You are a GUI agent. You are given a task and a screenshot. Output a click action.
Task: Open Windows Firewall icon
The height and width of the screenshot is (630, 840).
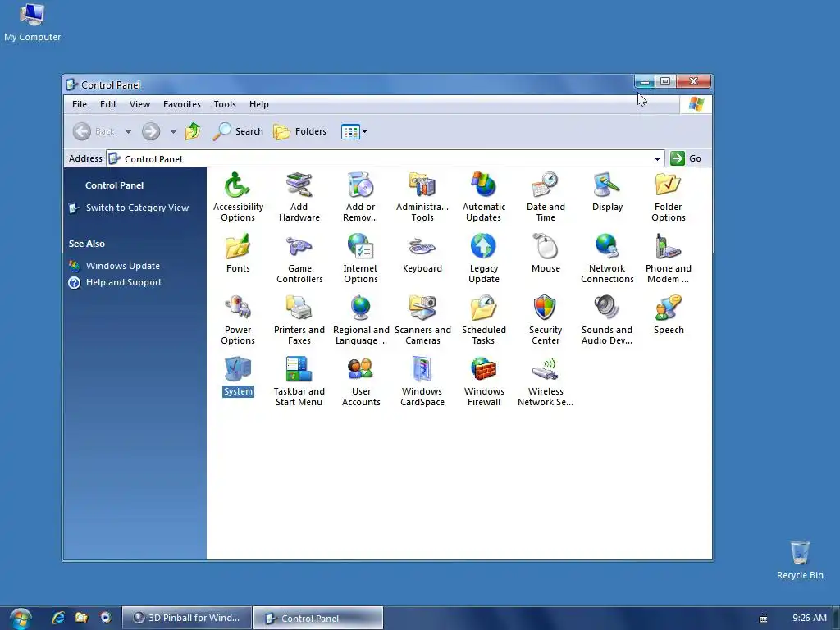tap(484, 381)
